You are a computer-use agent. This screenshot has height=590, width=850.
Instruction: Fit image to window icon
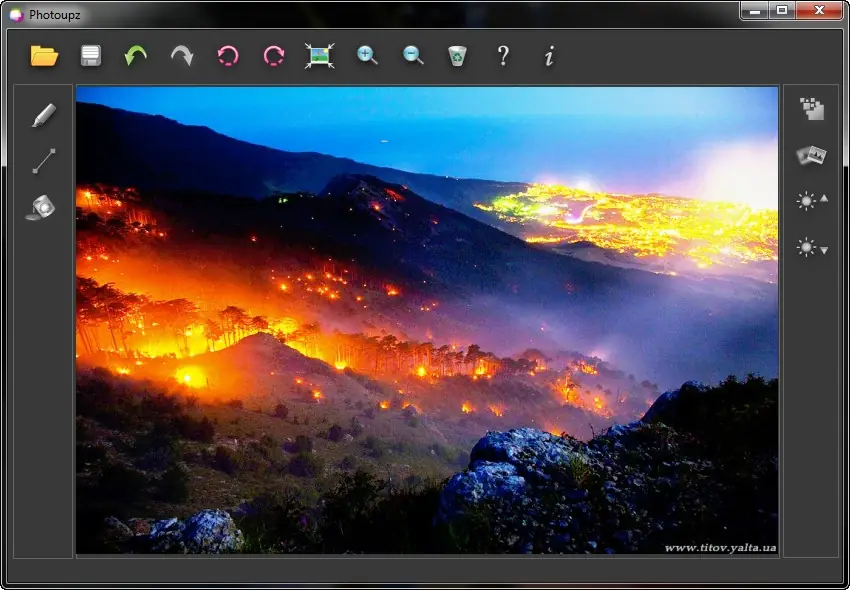[320, 55]
